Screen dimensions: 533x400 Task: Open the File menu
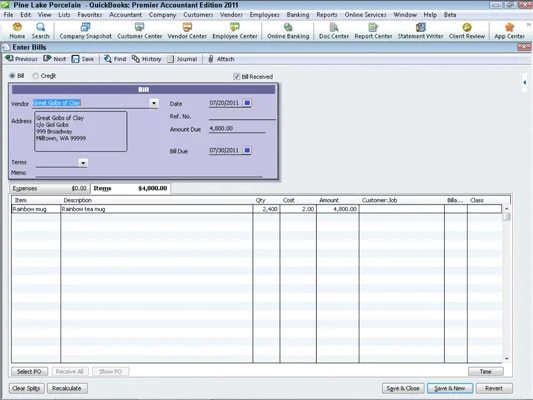click(8, 15)
